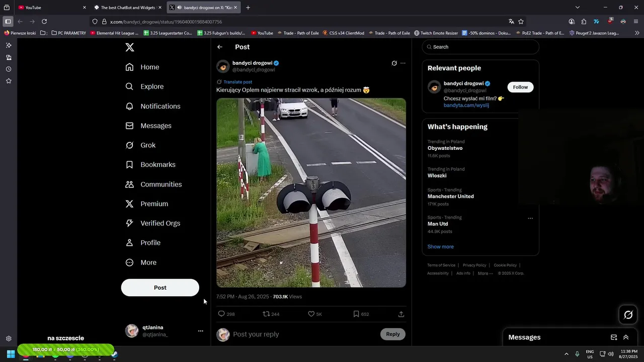
Task: Open the browser hamburger menu
Action: click(636, 22)
